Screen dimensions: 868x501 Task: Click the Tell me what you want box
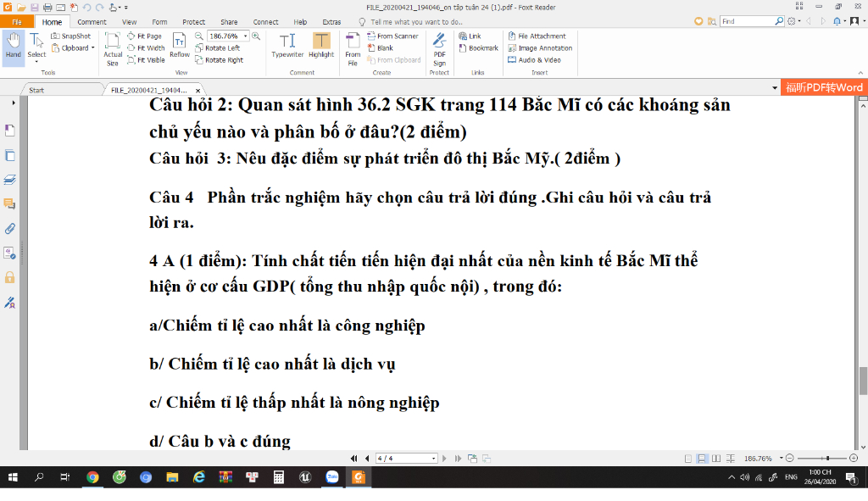416,21
